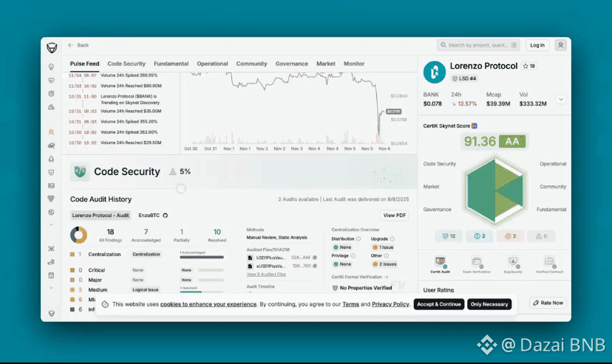Viewport: 612px width, 364px height.
Task: Click the Skynet score hexagon radar chart
Action: click(x=494, y=190)
